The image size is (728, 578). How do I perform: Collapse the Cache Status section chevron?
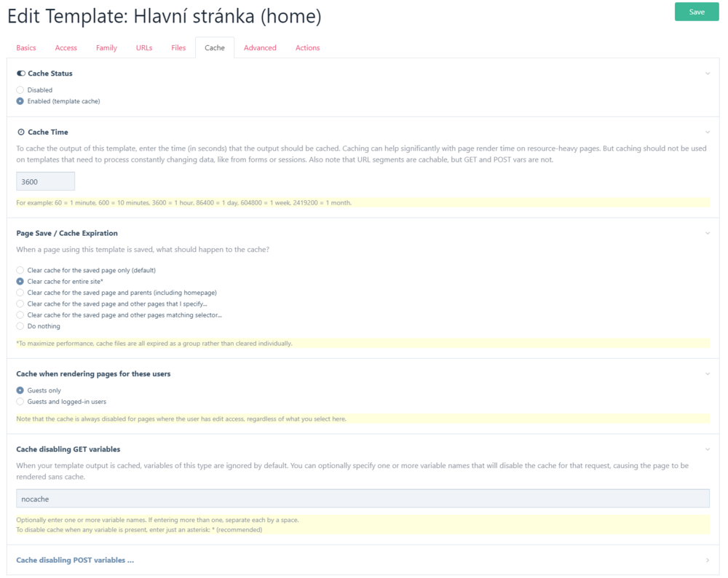[708, 74]
